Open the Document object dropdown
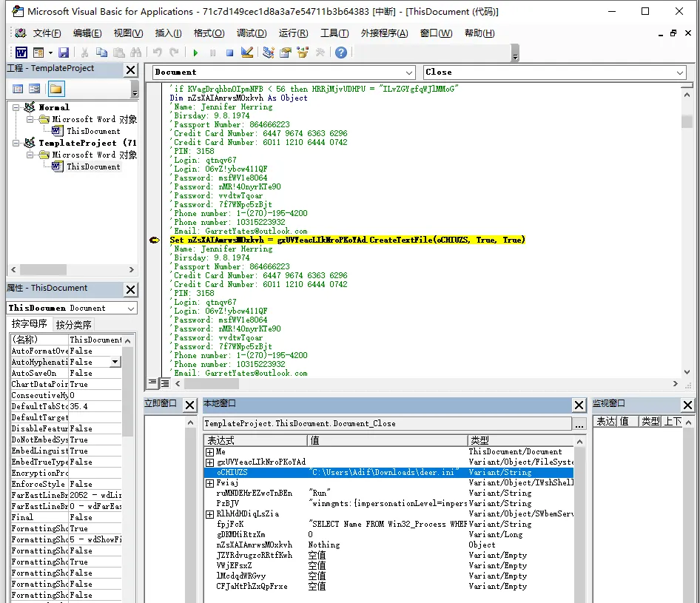The image size is (700, 603). pos(409,73)
